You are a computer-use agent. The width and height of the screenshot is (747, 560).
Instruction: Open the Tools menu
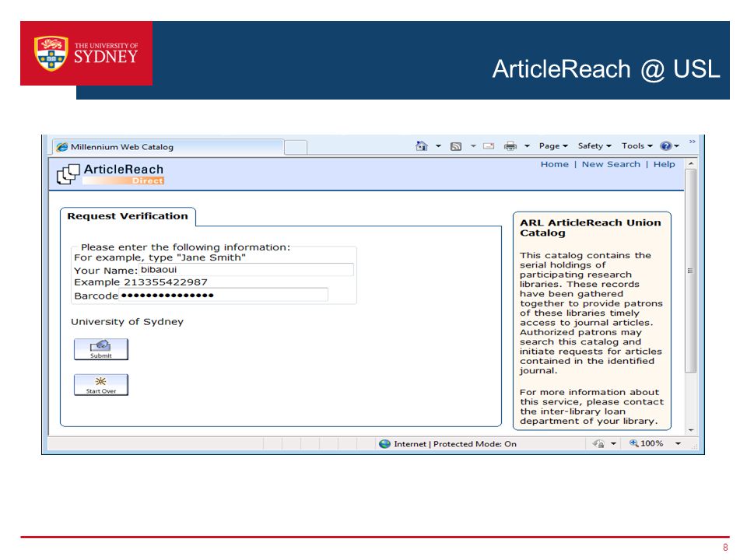[637, 145]
